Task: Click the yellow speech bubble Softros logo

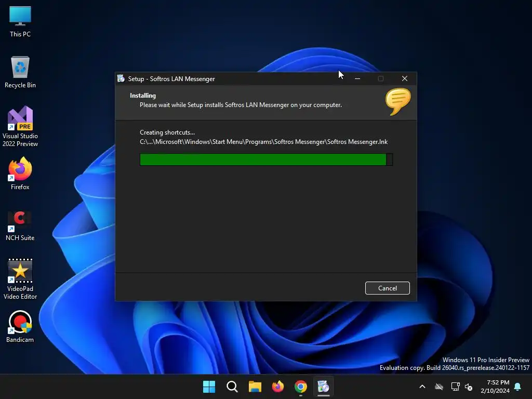Action: point(397,101)
